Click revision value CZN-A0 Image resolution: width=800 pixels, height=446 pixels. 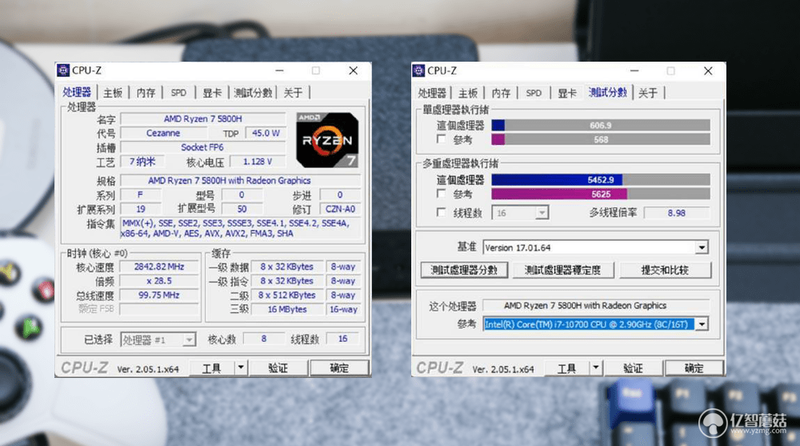[x=340, y=209]
